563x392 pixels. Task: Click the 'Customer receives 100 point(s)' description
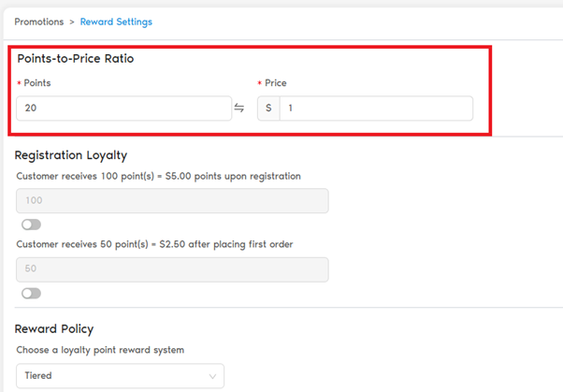click(x=160, y=176)
